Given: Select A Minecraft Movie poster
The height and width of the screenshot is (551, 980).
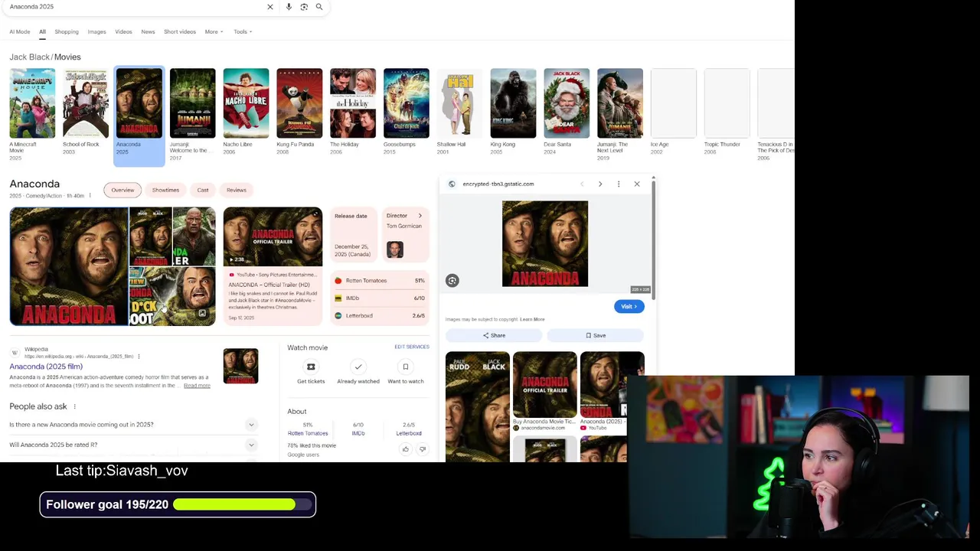Looking at the screenshot, I should tap(32, 103).
